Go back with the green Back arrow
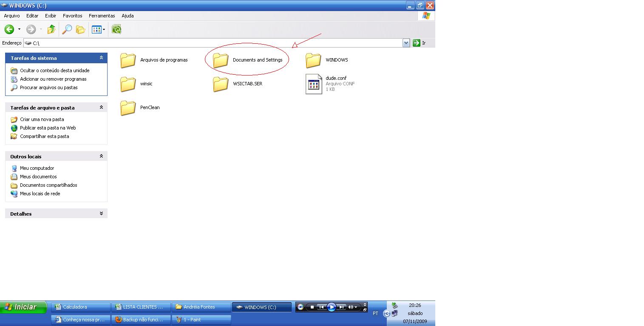Image resolution: width=644 pixels, height=326 pixels. [9, 29]
